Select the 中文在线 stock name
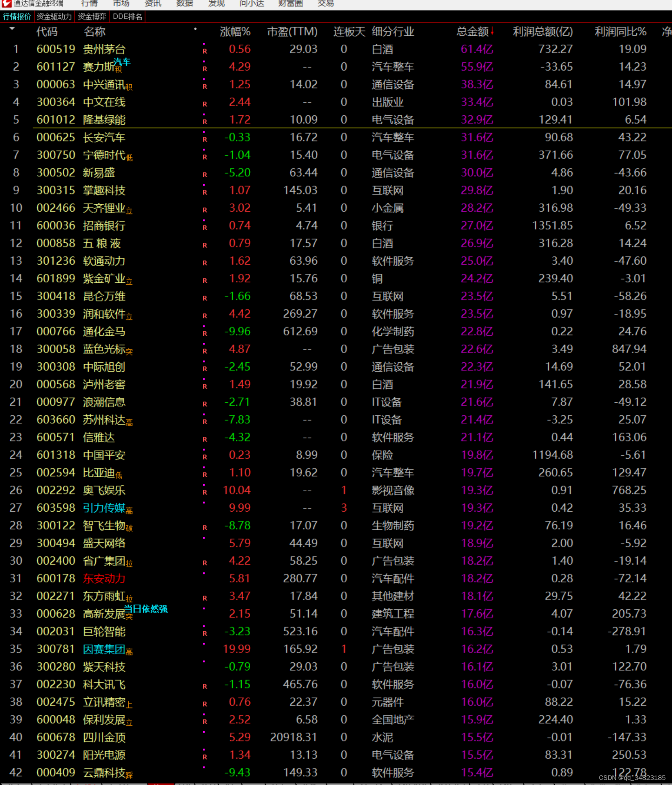This screenshot has width=672, height=785. (104, 102)
